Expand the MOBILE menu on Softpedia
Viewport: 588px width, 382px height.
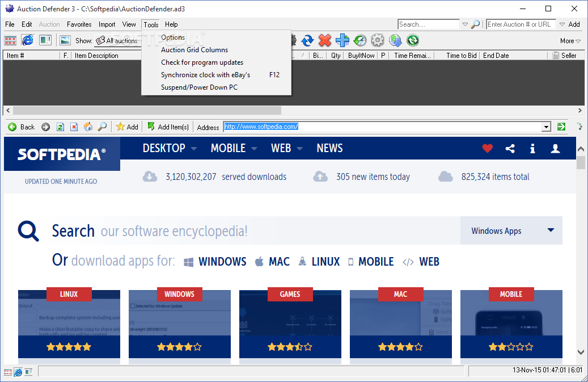click(x=234, y=148)
